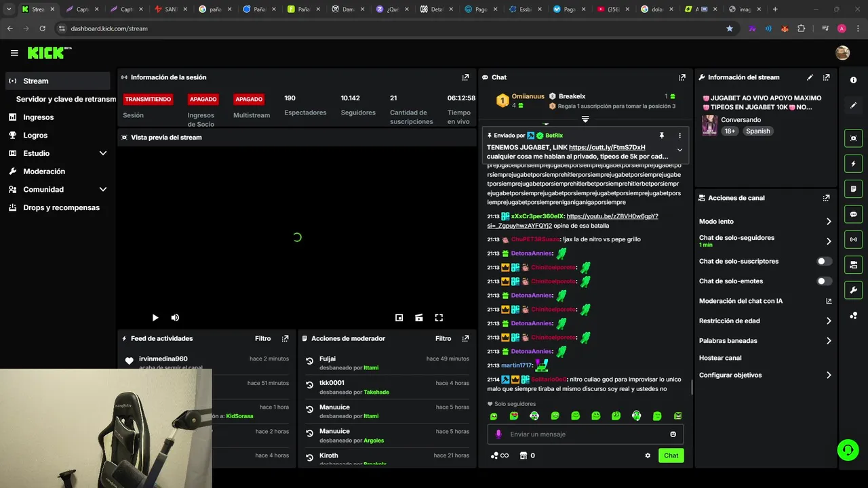The height and width of the screenshot is (488, 868).
Task: Play the stream preview
Action: click(x=155, y=317)
